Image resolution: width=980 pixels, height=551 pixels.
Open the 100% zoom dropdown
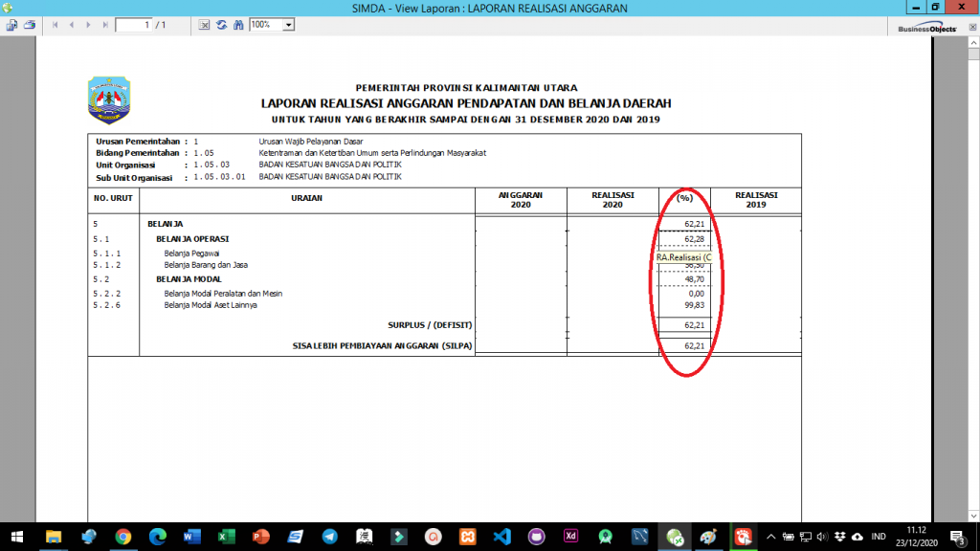(288, 25)
